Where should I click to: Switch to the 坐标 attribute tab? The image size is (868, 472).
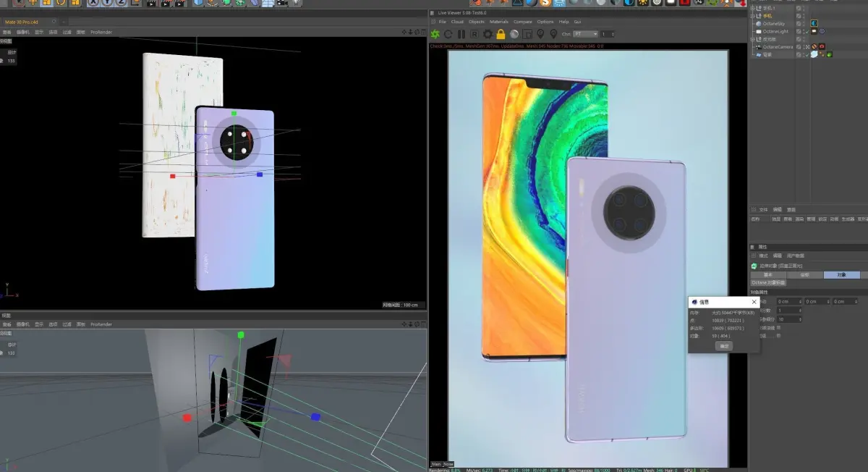click(x=805, y=275)
